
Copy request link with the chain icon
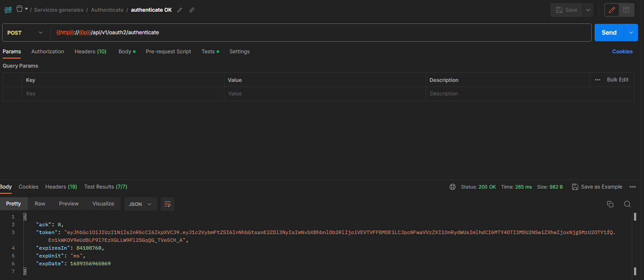point(192,10)
